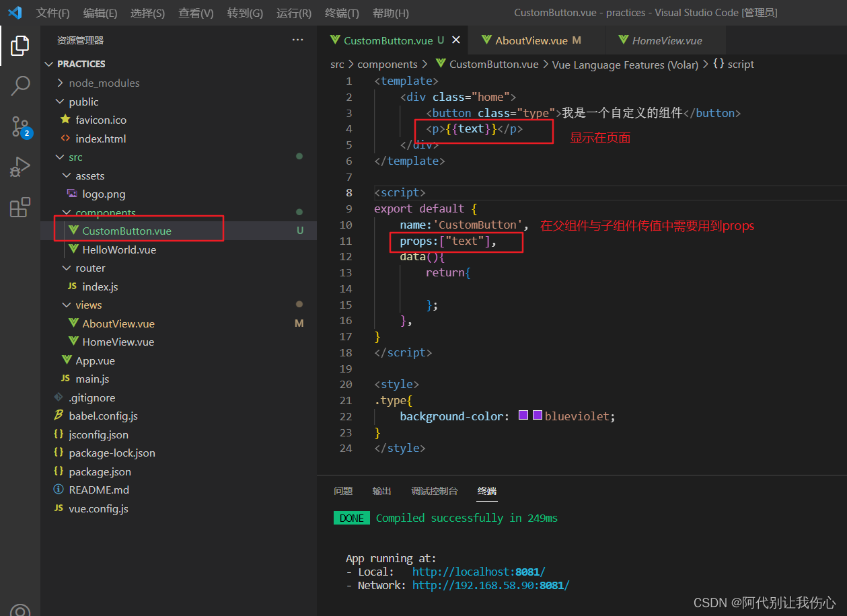Switch to the 输出 panel tab
Viewport: 847px width, 616px height.
[x=382, y=491]
